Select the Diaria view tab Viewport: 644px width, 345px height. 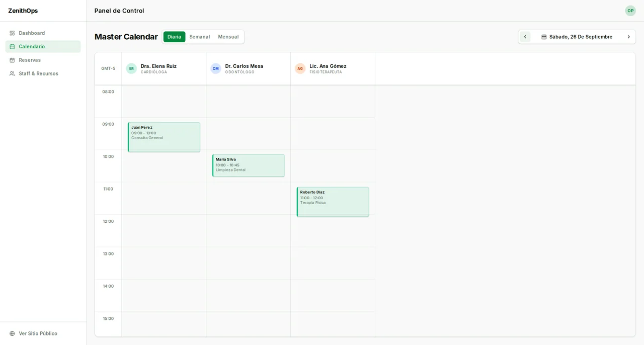[x=174, y=37]
